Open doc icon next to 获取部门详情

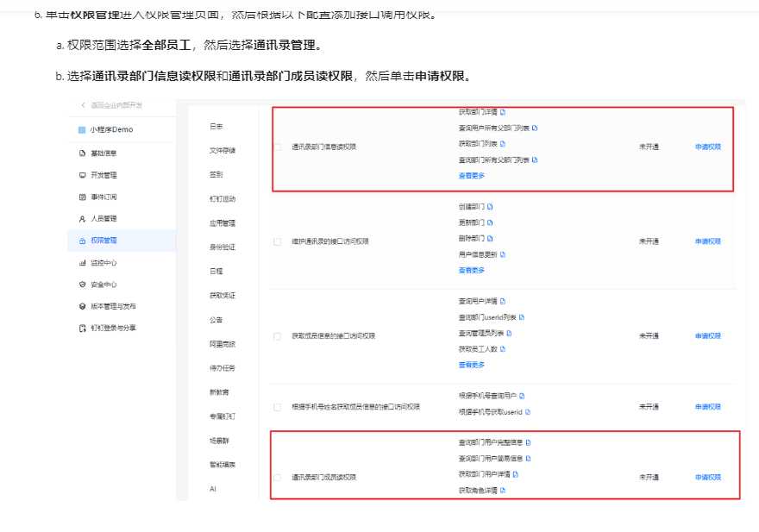coord(503,112)
